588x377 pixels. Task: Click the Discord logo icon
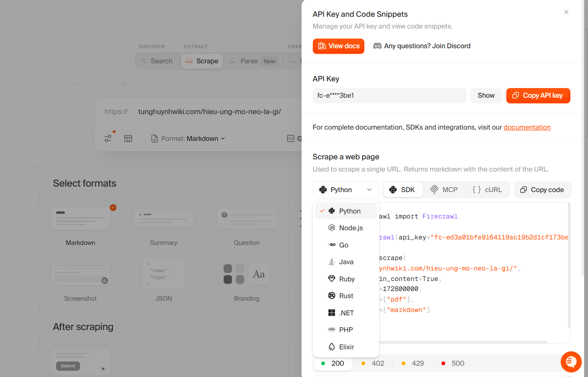click(x=377, y=46)
